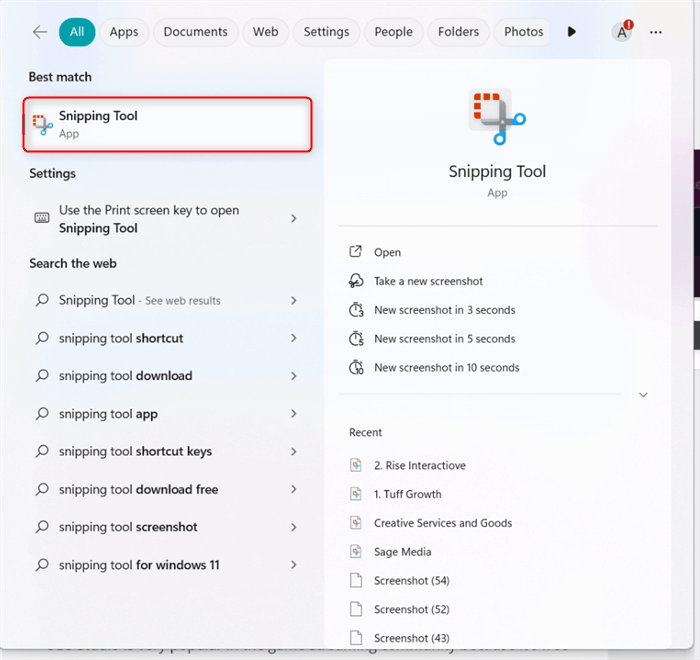Show more filter tabs with play arrow
Viewport: 700px width, 660px height.
pyautogui.click(x=571, y=32)
